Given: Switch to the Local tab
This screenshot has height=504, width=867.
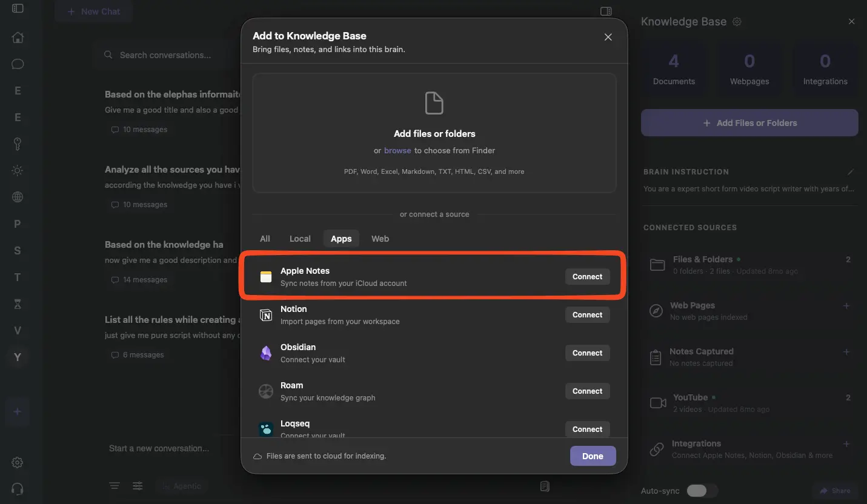Looking at the screenshot, I should (x=300, y=239).
